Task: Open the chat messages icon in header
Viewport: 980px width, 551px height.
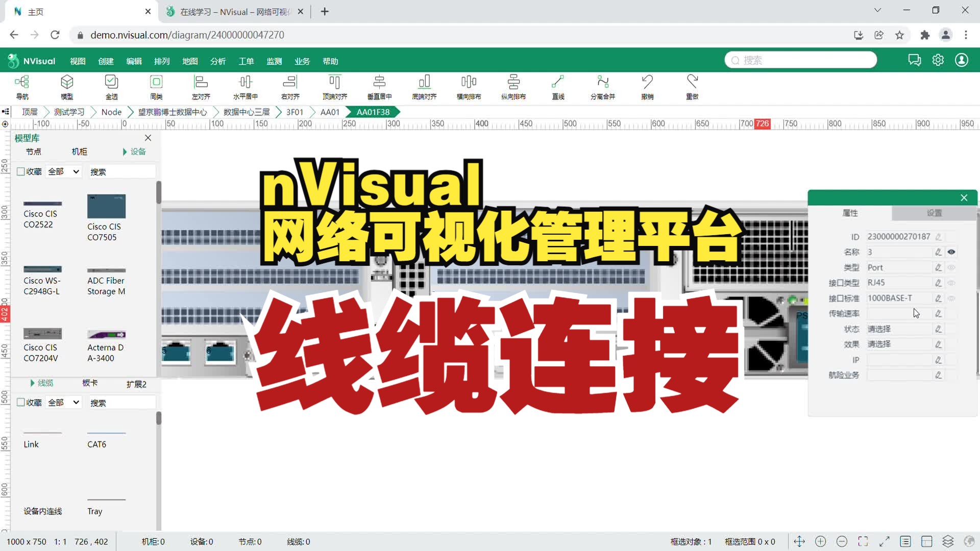Action: point(914,60)
